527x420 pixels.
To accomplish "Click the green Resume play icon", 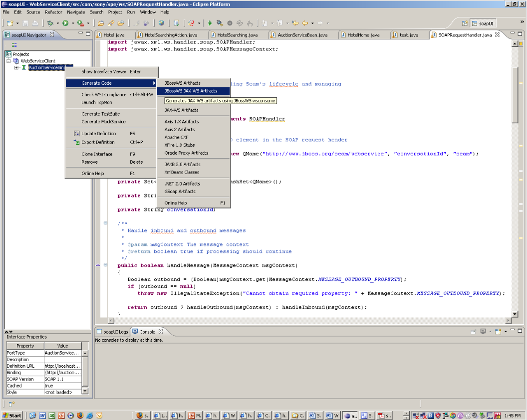I will click(210, 23).
